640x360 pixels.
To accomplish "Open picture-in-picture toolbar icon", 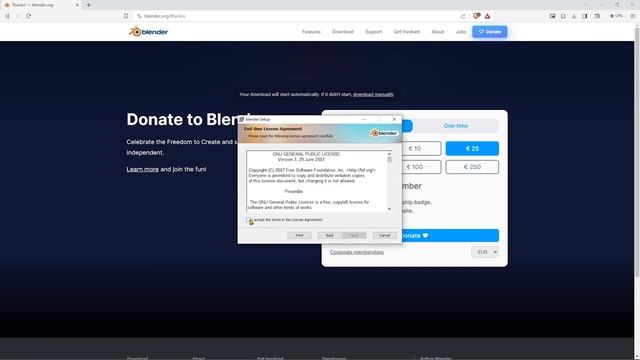I will tap(552, 16).
